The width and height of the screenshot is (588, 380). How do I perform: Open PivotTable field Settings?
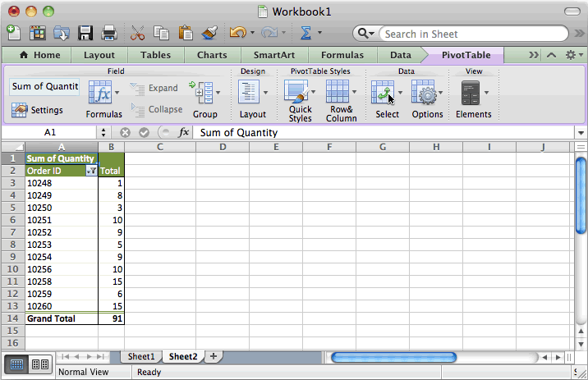point(37,110)
